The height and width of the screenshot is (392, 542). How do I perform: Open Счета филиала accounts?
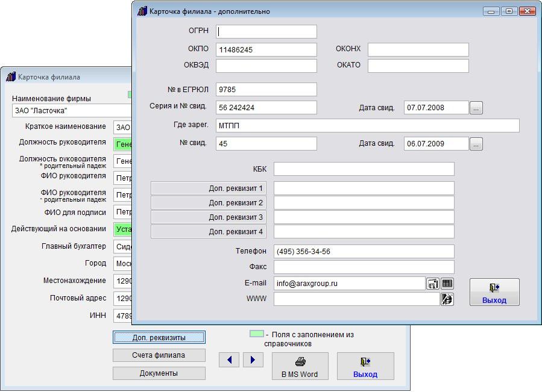click(x=159, y=355)
